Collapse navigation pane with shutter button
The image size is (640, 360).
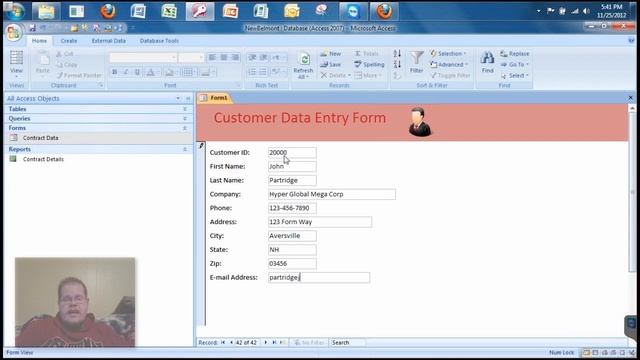[188, 98]
